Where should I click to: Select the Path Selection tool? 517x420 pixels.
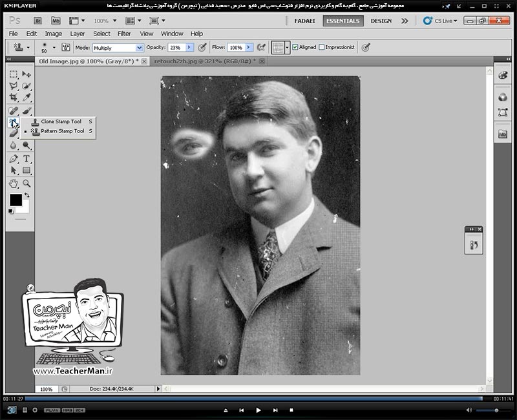coord(13,170)
